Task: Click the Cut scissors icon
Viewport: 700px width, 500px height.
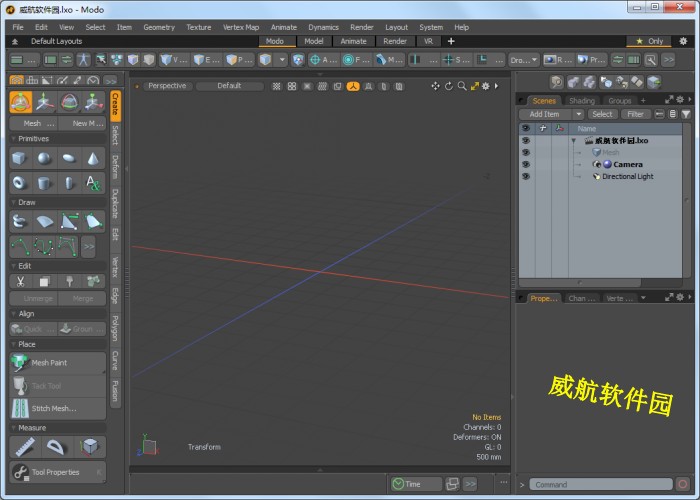Action: 20,281
